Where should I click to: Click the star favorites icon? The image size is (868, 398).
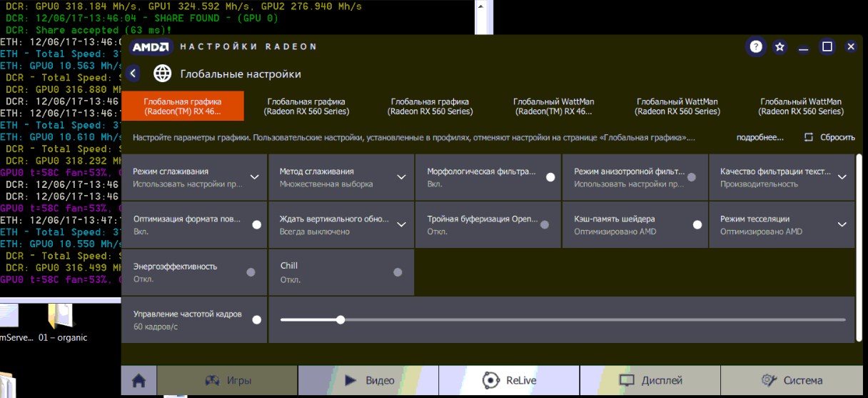point(779,46)
